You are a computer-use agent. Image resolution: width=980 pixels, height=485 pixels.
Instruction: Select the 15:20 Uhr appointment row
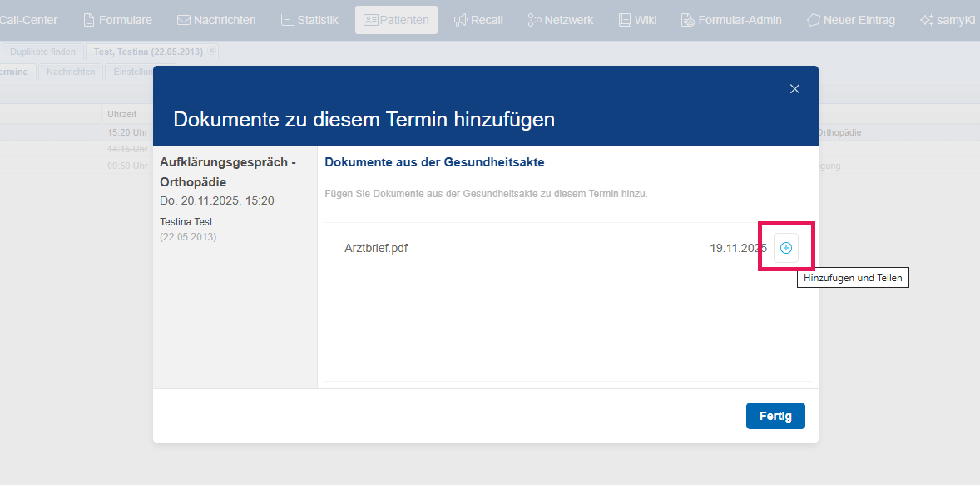pos(127,132)
